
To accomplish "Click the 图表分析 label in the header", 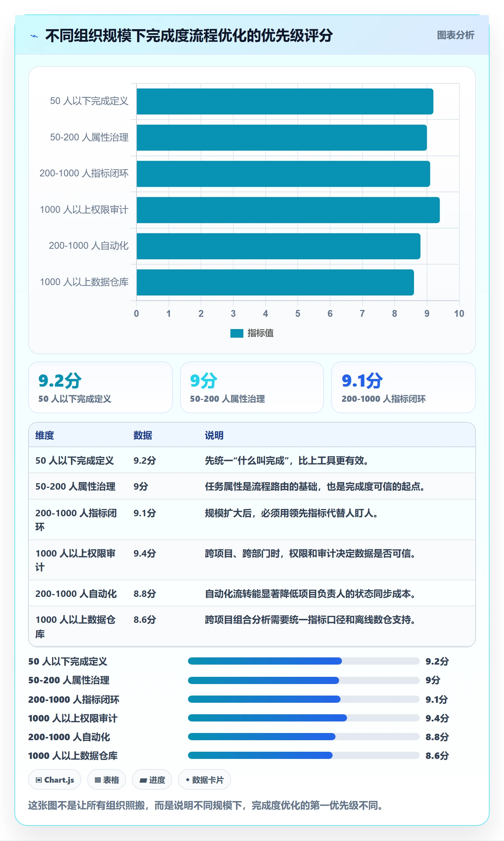I will pyautogui.click(x=455, y=35).
